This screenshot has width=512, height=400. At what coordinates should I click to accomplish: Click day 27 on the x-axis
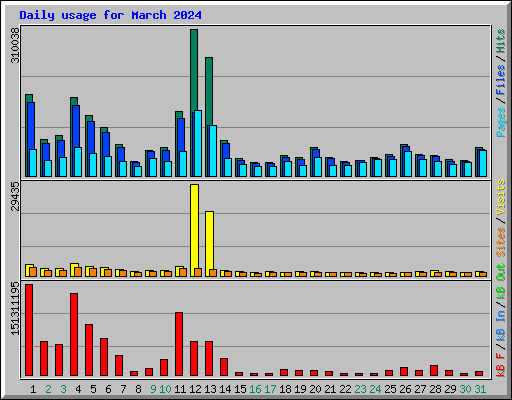(420, 389)
